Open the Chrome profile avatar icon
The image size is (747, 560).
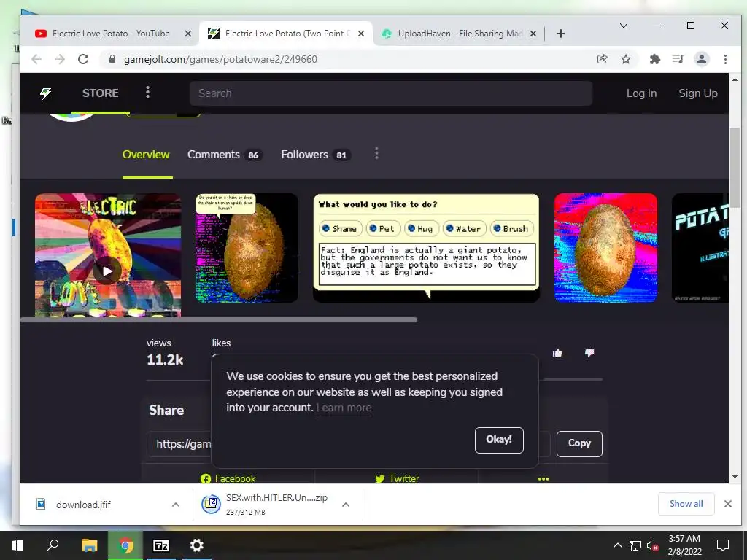pyautogui.click(x=702, y=59)
